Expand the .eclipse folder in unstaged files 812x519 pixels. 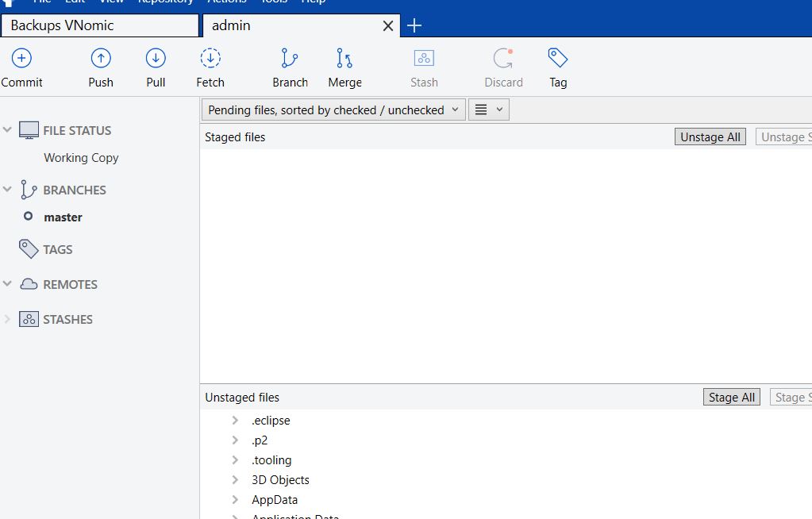(x=234, y=421)
